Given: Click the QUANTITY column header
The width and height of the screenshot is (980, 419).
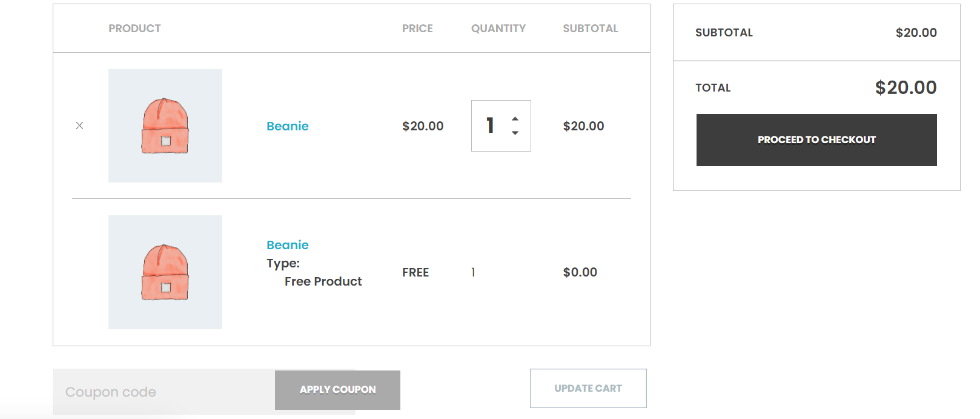Looking at the screenshot, I should [498, 28].
